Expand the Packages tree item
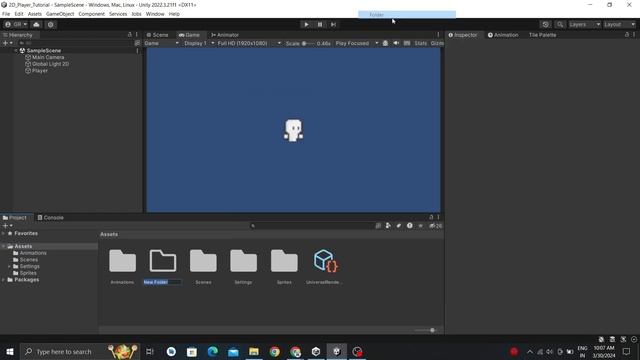This screenshot has width=640, height=360. coord(3,280)
